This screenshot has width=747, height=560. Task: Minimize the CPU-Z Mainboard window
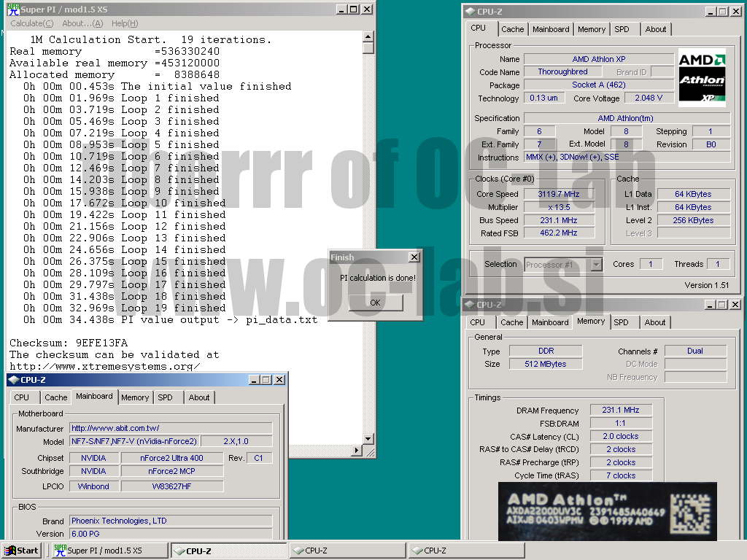coord(255,379)
